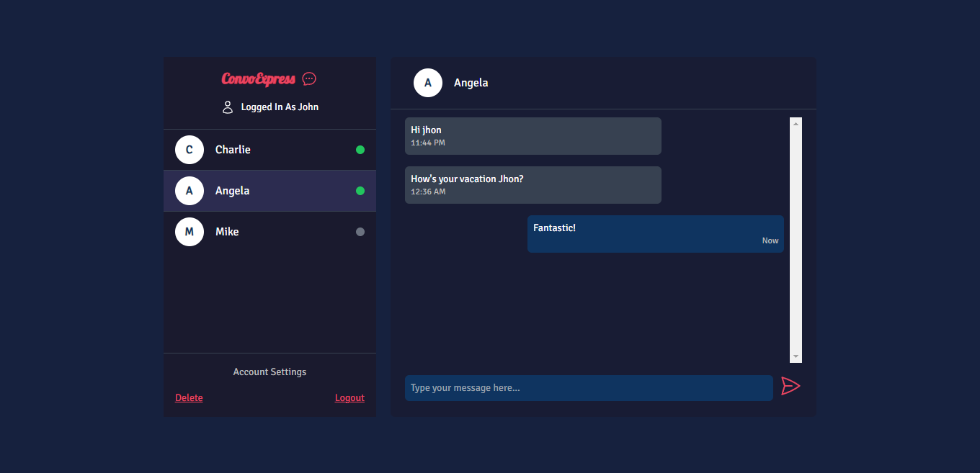Image resolution: width=980 pixels, height=473 pixels.
Task: Click the ConvoExpress speech bubble logo icon
Action: (x=309, y=78)
